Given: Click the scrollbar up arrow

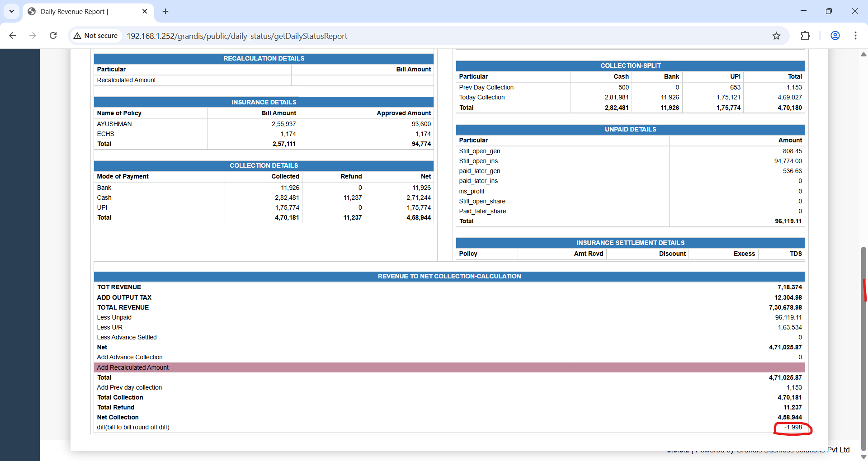Looking at the screenshot, I should pos(863,54).
